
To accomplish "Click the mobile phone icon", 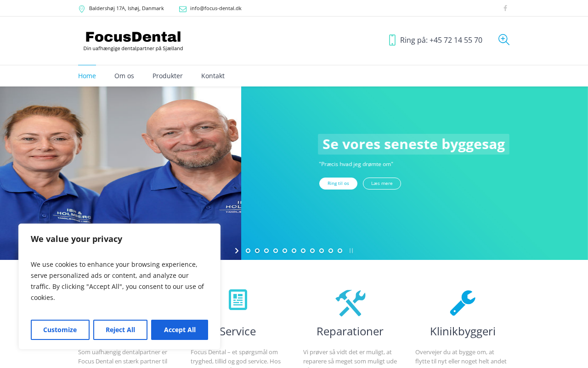I will (392, 40).
